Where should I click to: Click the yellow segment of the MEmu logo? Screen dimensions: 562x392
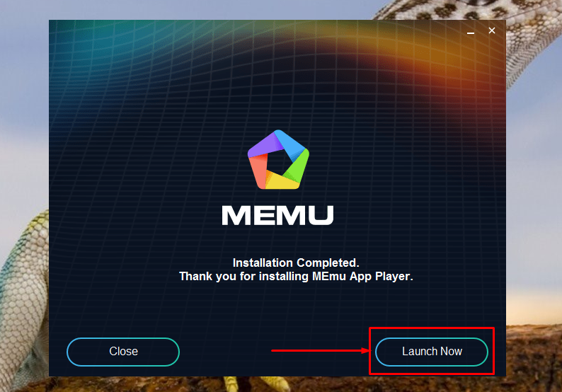(x=282, y=181)
